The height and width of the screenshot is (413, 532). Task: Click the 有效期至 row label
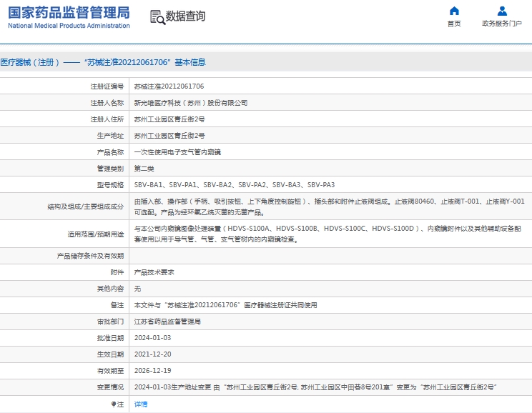pyautogui.click(x=111, y=371)
